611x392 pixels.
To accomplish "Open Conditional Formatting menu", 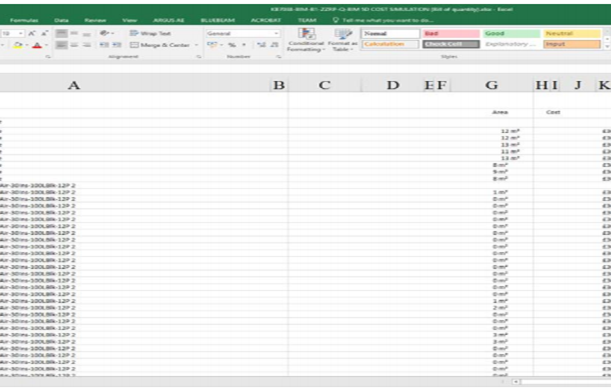I will 306,40.
